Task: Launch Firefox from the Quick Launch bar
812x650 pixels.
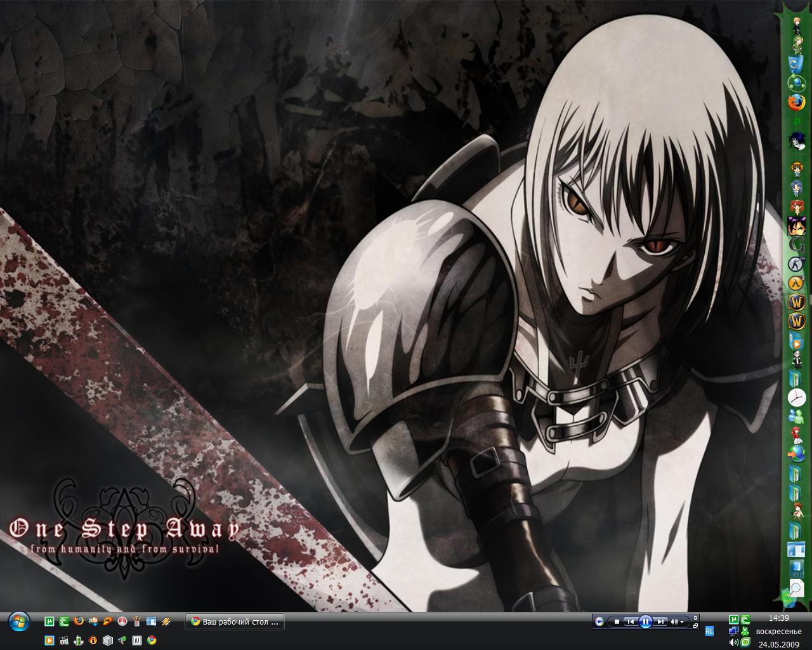Action: pos(79,621)
